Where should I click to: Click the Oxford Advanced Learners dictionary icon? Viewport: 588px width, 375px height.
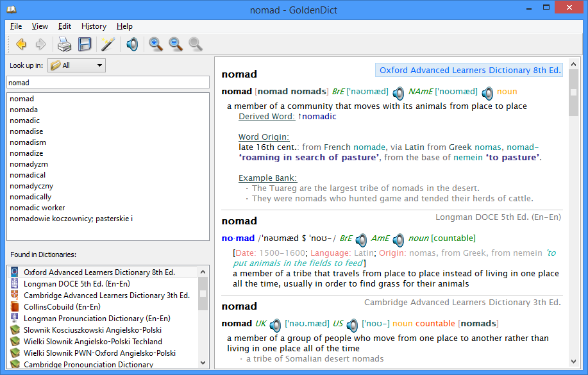point(15,272)
